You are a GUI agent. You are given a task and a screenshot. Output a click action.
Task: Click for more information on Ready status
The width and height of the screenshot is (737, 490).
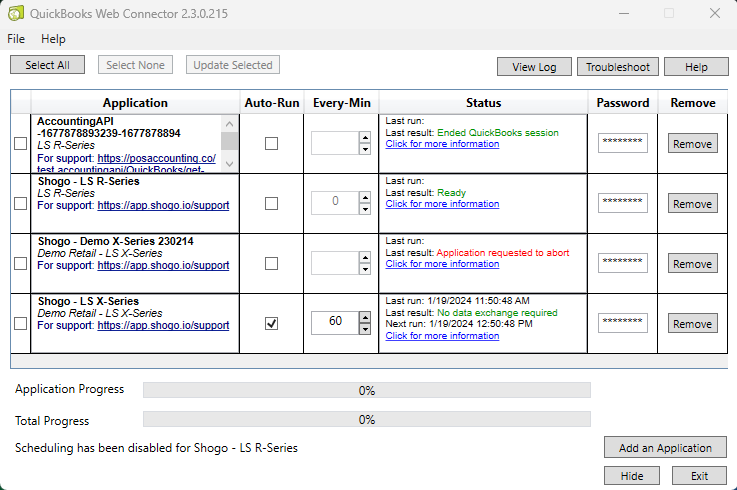[442, 204]
